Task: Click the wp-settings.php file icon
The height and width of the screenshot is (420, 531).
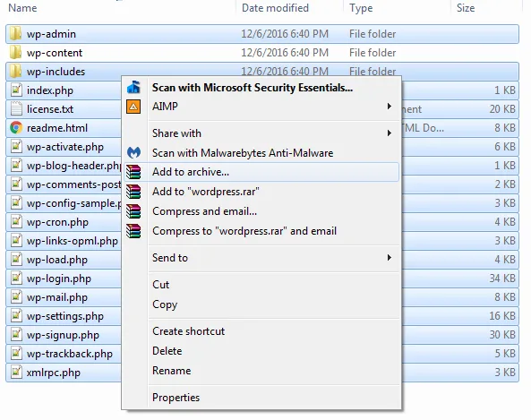Action: (x=16, y=316)
